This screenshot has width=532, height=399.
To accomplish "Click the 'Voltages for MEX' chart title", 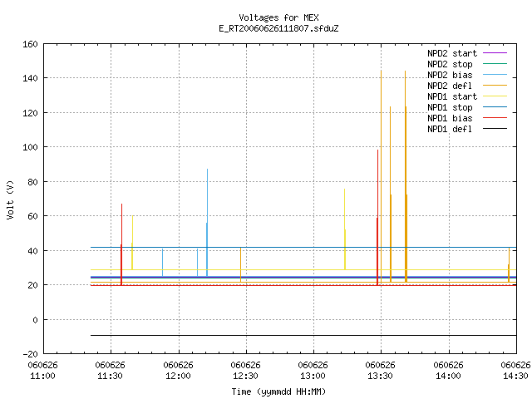I will 278,17.
